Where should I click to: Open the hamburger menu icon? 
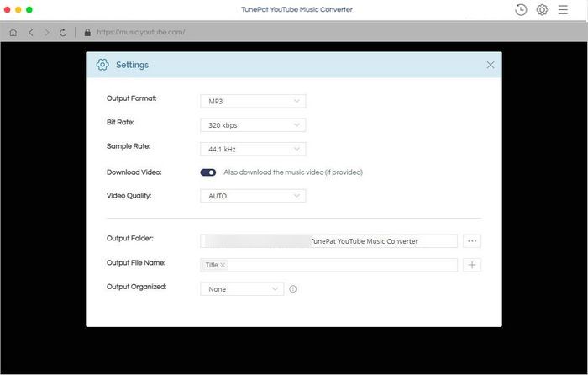[563, 10]
